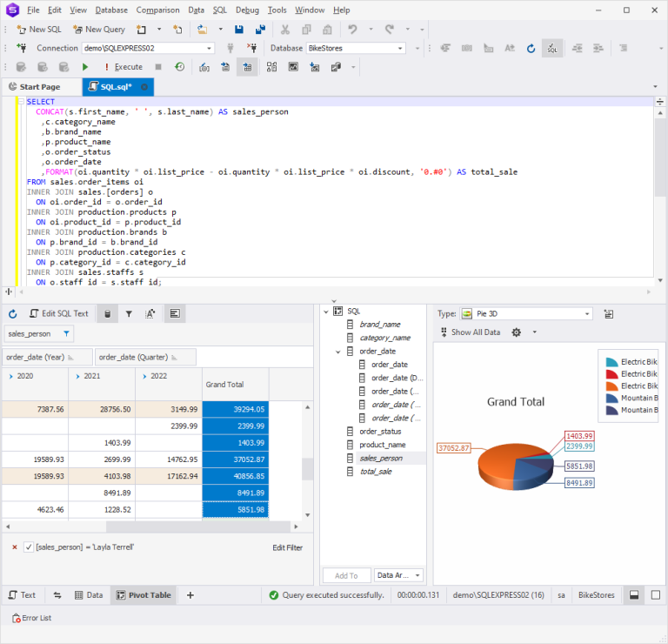Select category_name field in tree
The image size is (668, 644).
(x=384, y=338)
